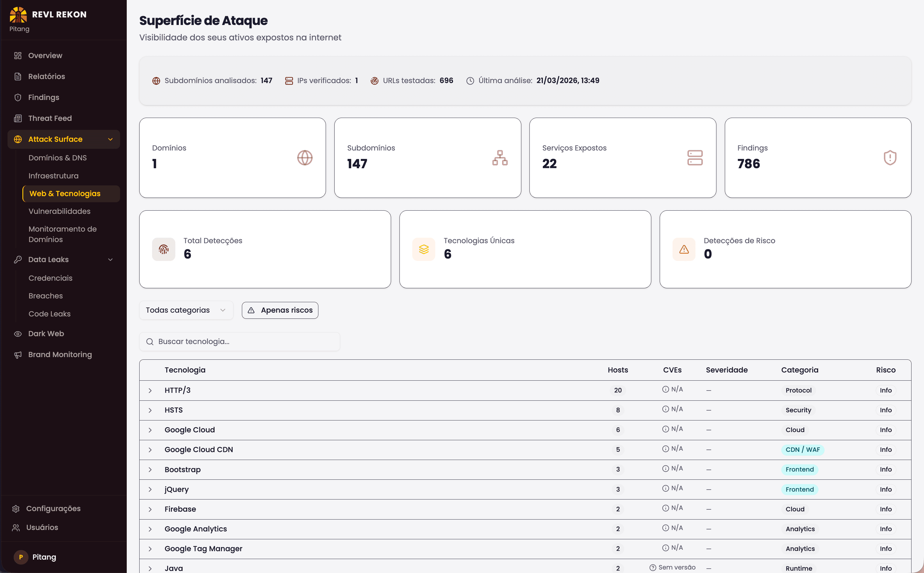Expand the Google Cloud CDN row details
The width and height of the screenshot is (924, 573).
tap(150, 450)
